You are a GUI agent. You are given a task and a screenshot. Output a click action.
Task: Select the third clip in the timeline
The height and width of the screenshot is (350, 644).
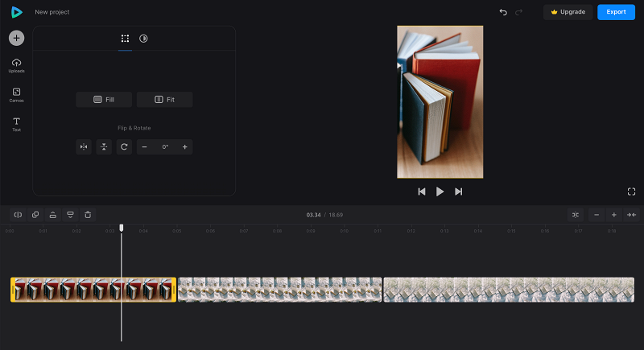[509, 290]
